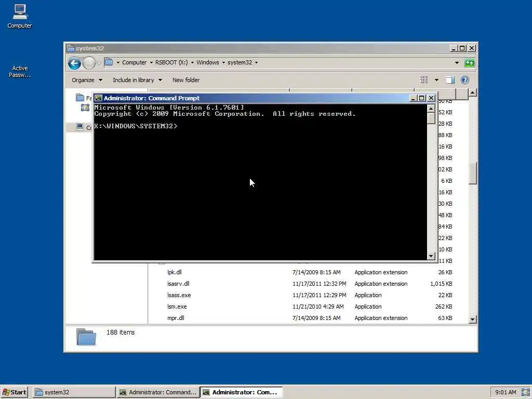Close the system32 Explorer window
This screenshot has height=399, width=532.
pyautogui.click(x=472, y=48)
